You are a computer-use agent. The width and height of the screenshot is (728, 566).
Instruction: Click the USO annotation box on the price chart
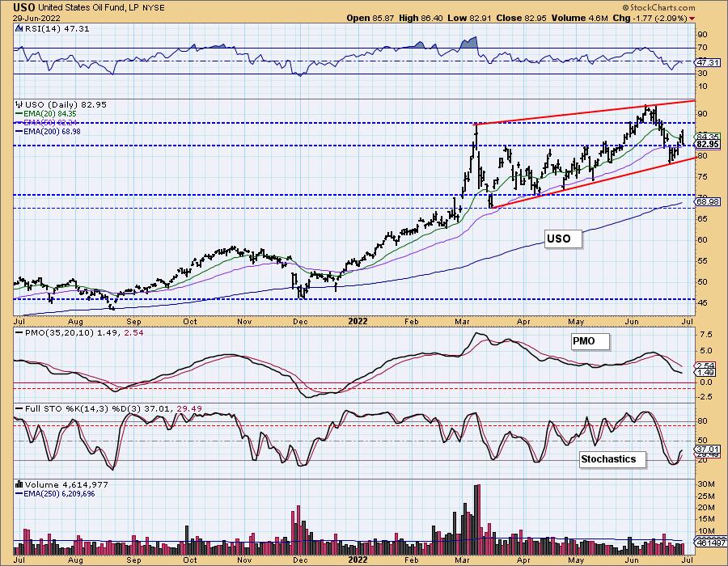[x=563, y=239]
